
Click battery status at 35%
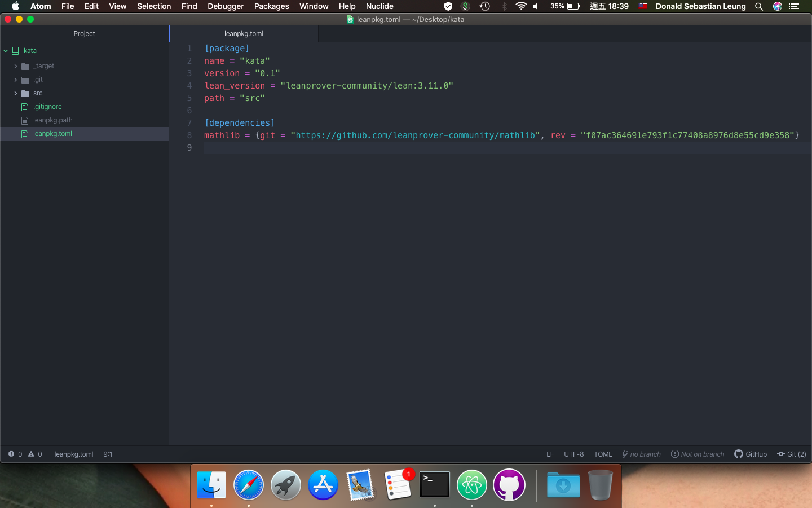point(565,6)
